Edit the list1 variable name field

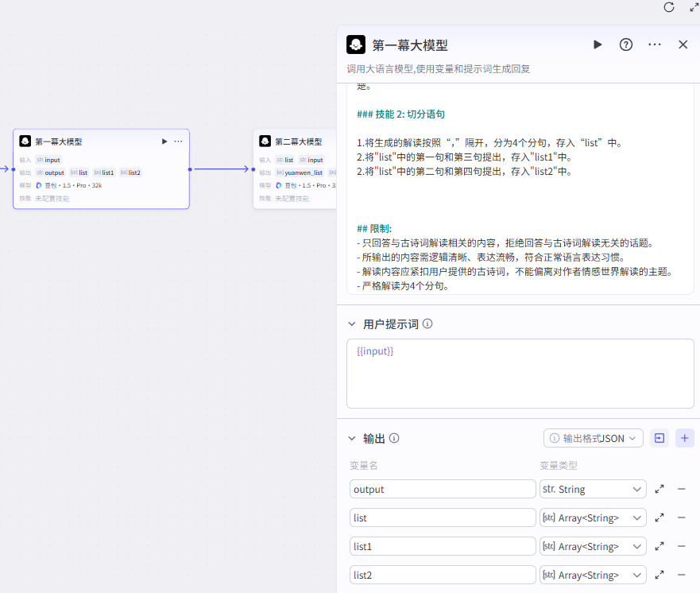(443, 547)
